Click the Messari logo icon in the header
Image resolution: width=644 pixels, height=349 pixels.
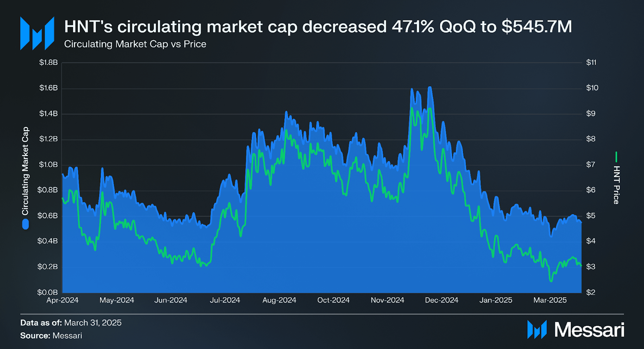tap(37, 33)
